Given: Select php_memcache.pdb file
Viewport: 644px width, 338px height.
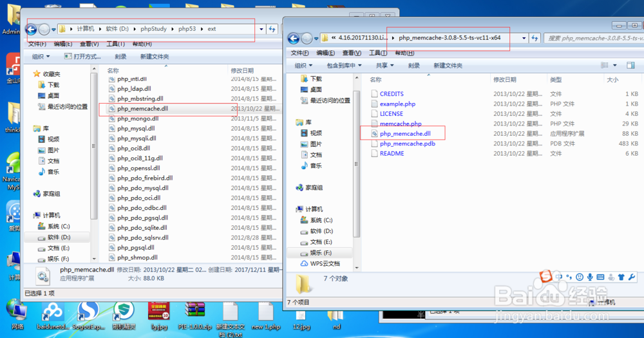Looking at the screenshot, I should [x=408, y=144].
